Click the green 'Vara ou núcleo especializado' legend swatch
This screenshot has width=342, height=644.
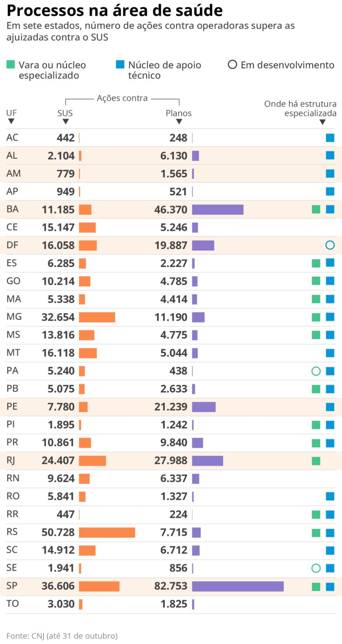point(11,65)
